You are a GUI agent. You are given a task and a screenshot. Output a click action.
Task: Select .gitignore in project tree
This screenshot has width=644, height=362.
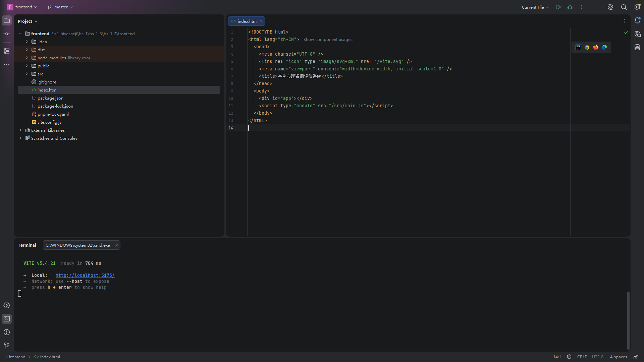point(119,82)
